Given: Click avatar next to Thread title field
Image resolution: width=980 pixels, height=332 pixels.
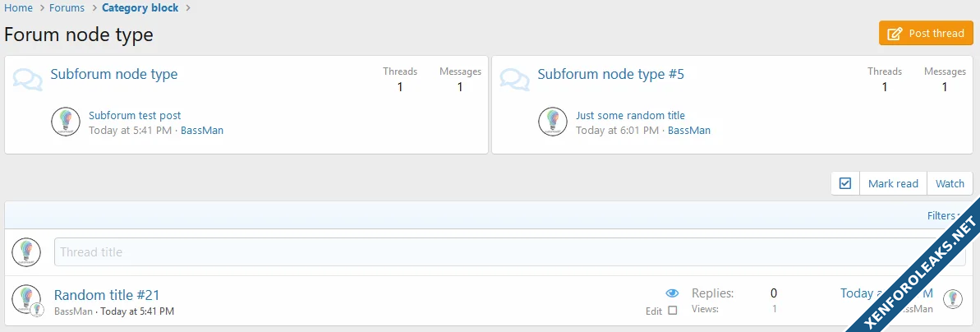Looking at the screenshot, I should (26, 252).
